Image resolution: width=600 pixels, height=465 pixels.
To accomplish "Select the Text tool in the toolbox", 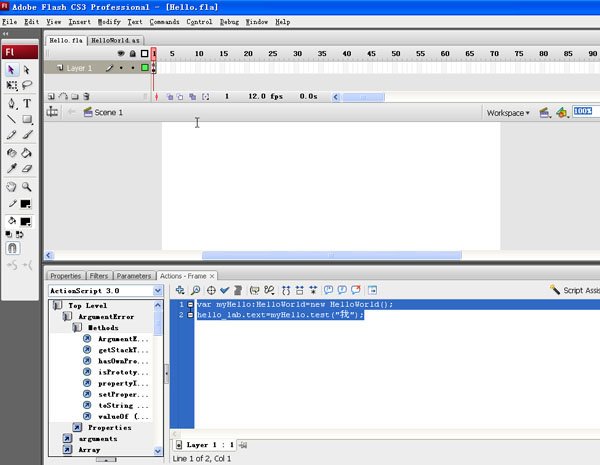I will point(27,103).
